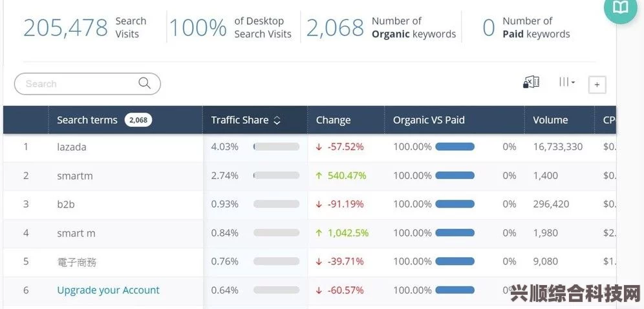Click the magnifier icon in search box
The width and height of the screenshot is (644, 309).
144,83
